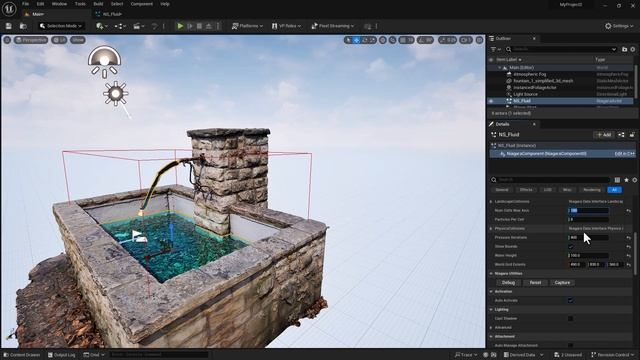Open the Edit menu
Screen dimensions: 640x360
click(x=40, y=4)
